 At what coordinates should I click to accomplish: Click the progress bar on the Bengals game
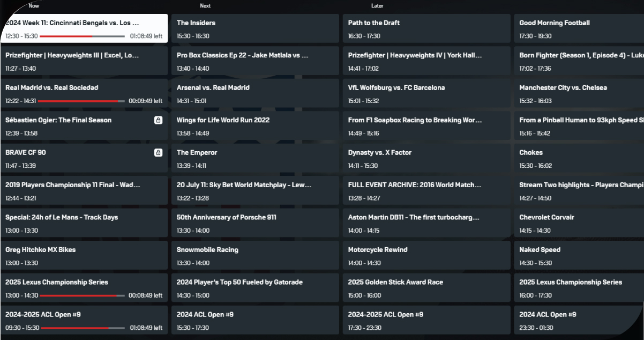click(x=83, y=36)
